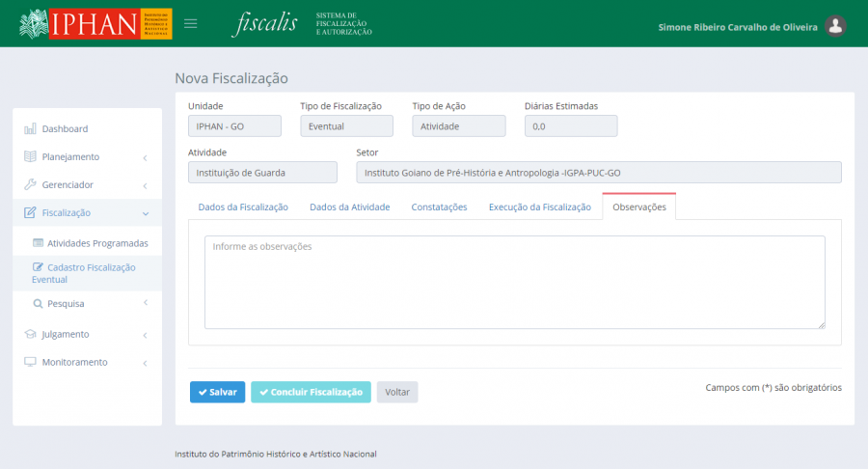Expand the Pesquisa submenu chevron
The width and height of the screenshot is (868, 469).
click(145, 303)
